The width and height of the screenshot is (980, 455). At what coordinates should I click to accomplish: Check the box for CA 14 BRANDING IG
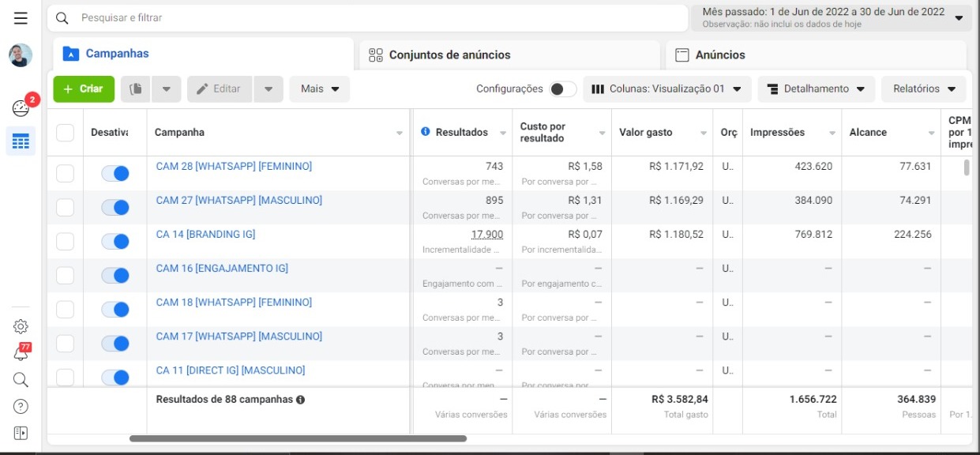(65, 241)
